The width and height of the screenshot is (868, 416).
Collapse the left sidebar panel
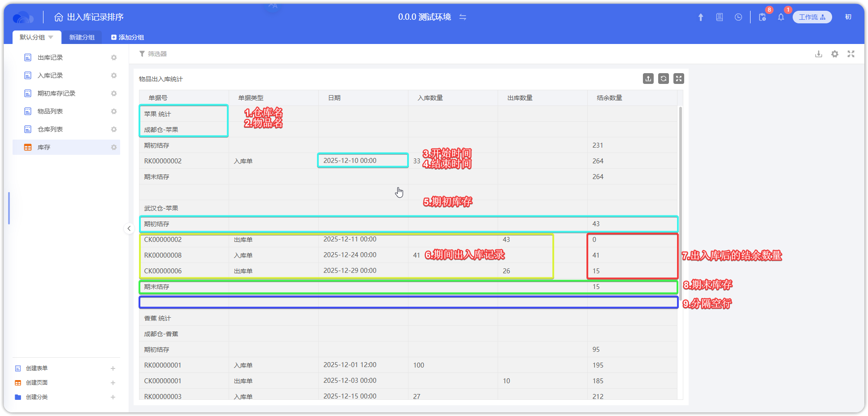point(129,228)
